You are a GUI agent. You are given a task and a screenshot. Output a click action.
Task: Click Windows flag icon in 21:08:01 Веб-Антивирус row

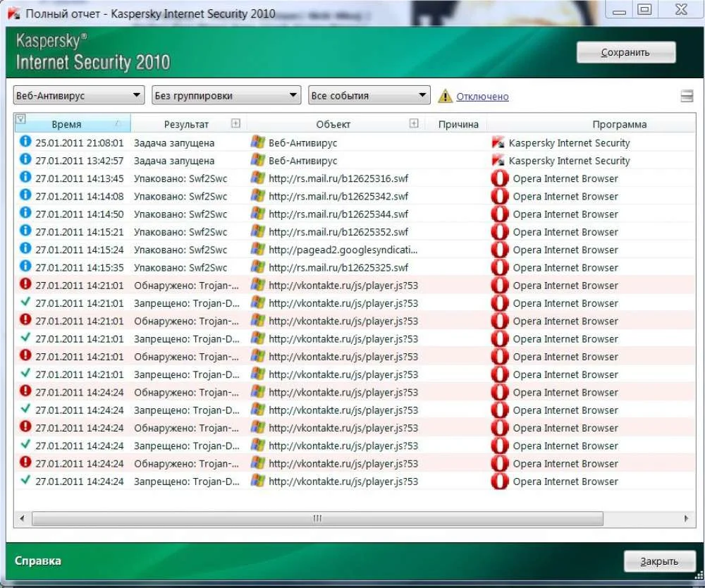point(257,142)
